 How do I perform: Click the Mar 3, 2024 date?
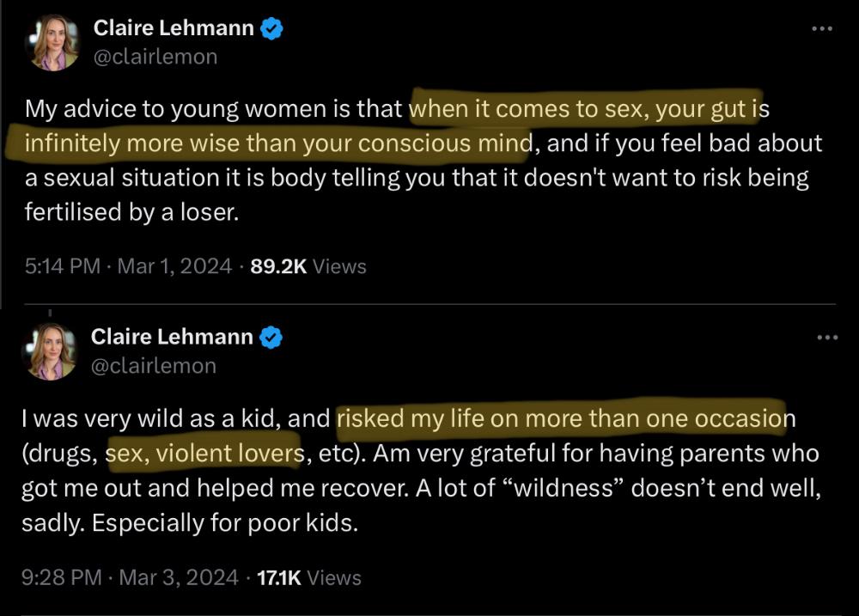179,578
